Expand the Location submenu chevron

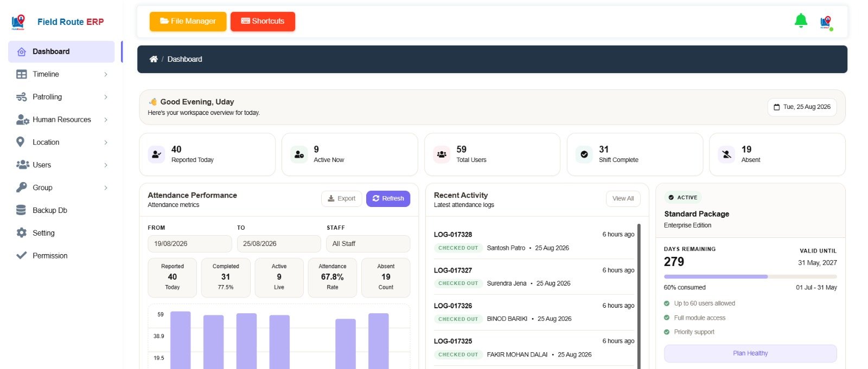[106, 143]
